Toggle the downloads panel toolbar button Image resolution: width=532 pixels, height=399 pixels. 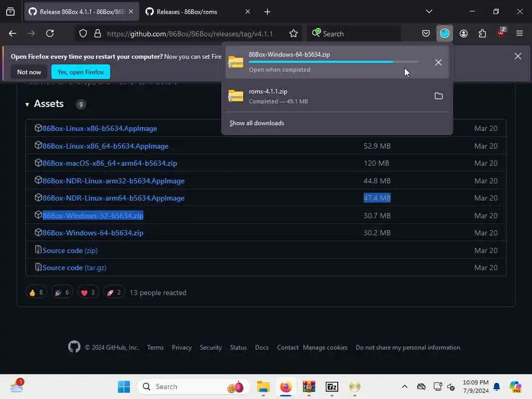tap(445, 34)
